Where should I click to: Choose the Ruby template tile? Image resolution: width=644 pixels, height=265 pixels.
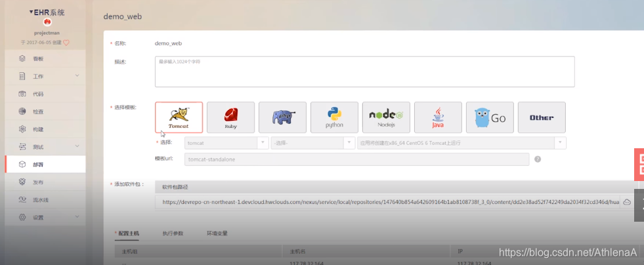[x=230, y=117]
